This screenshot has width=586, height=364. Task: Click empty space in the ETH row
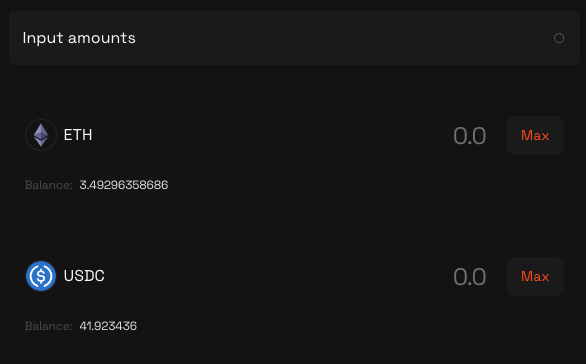click(269, 135)
